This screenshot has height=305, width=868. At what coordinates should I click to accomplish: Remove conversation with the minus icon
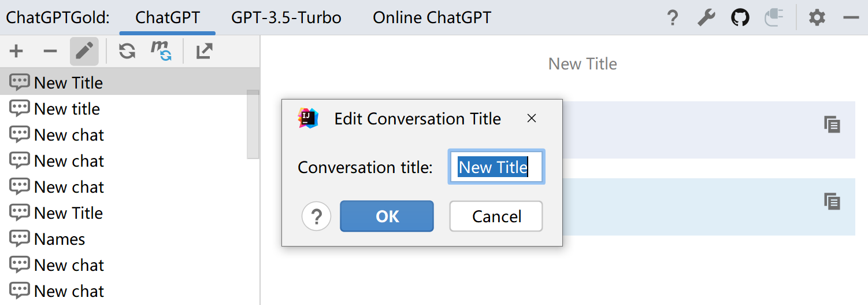(50, 52)
